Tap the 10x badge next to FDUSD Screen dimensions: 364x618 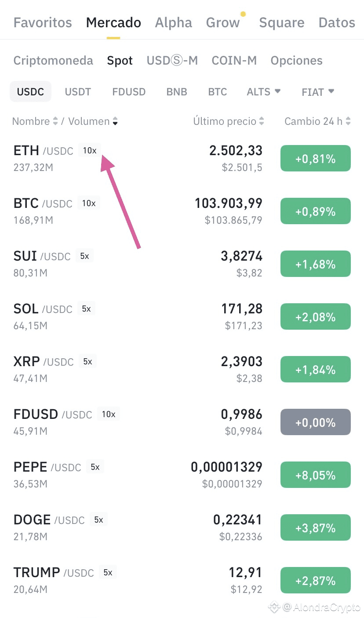109,414
